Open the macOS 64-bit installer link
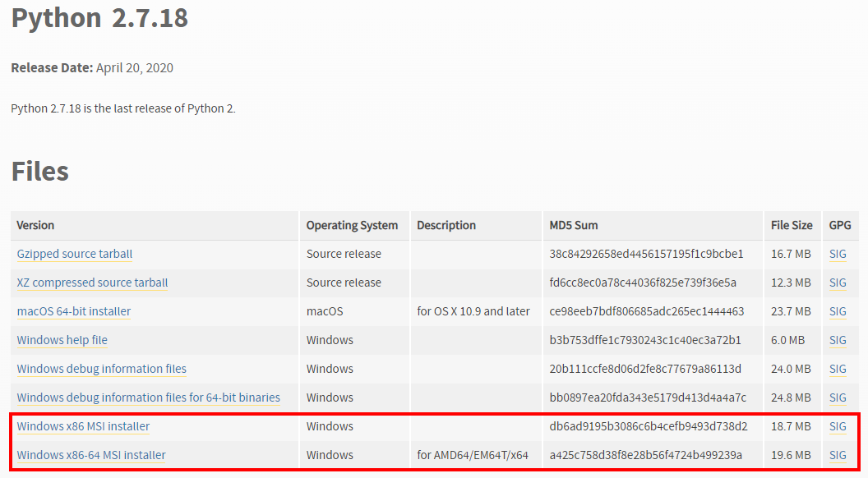868x478 pixels. point(74,311)
